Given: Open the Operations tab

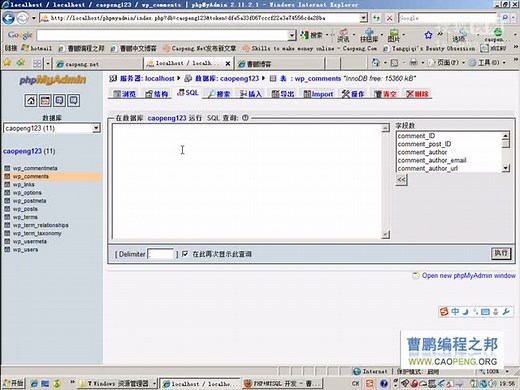Looking at the screenshot, I should [353, 94].
